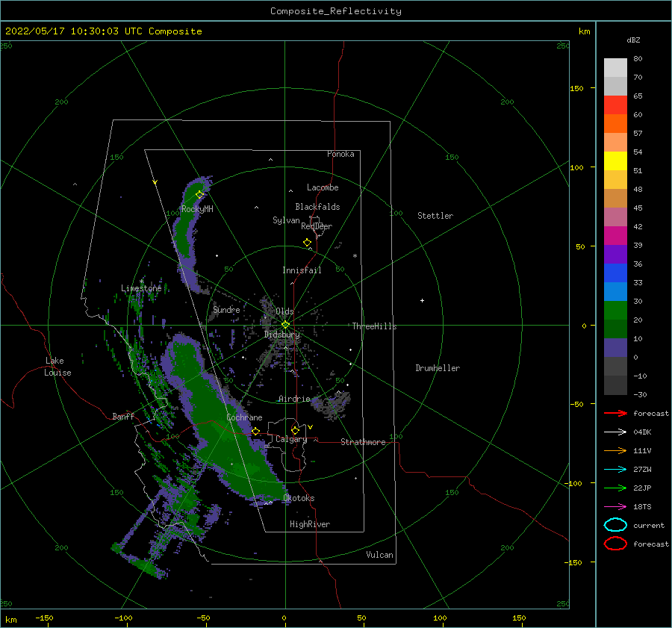This screenshot has width=672, height=628.
Task: Select the bright yellow swatch between 54 and 51 dBZ
Action: (x=615, y=161)
